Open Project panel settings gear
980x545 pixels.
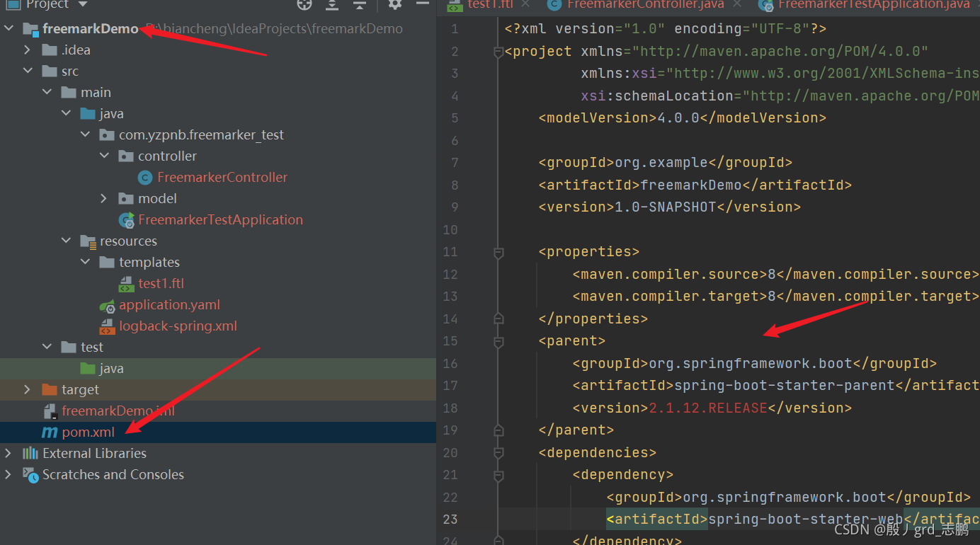(x=395, y=4)
